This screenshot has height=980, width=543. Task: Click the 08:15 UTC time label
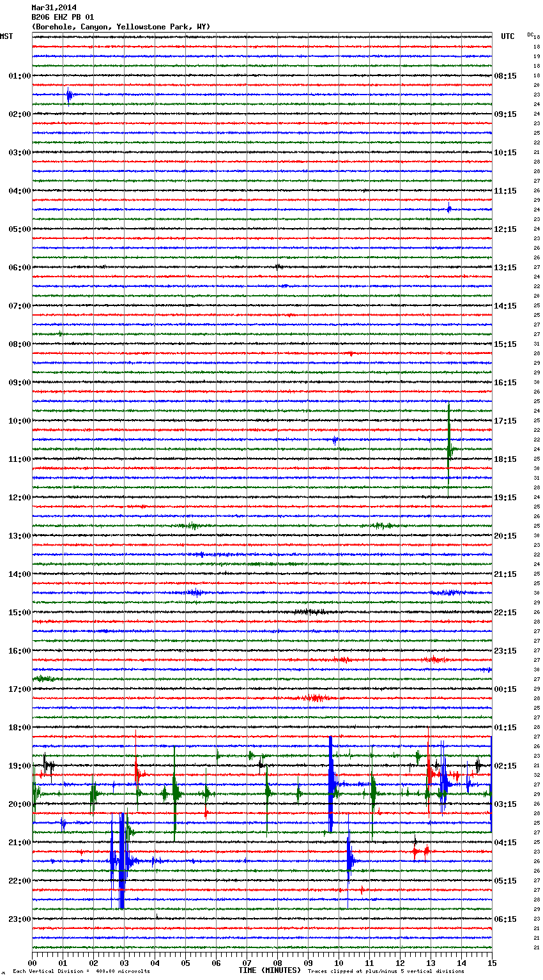tap(505, 76)
